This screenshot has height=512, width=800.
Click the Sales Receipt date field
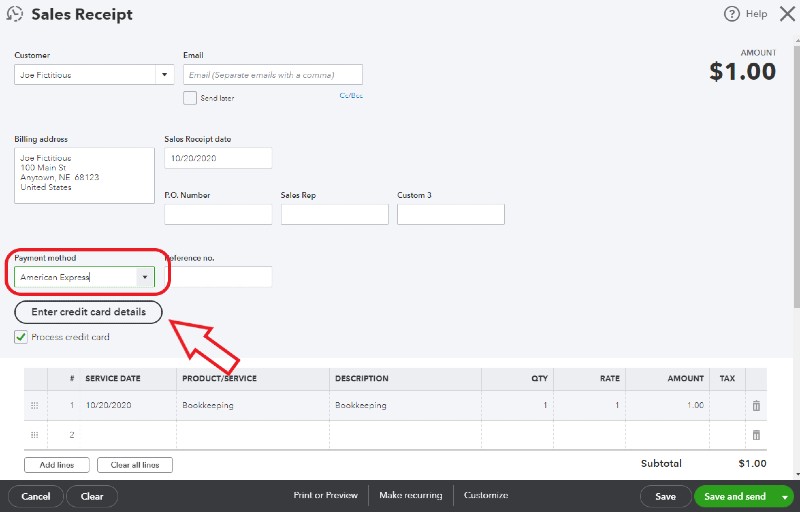click(x=218, y=158)
